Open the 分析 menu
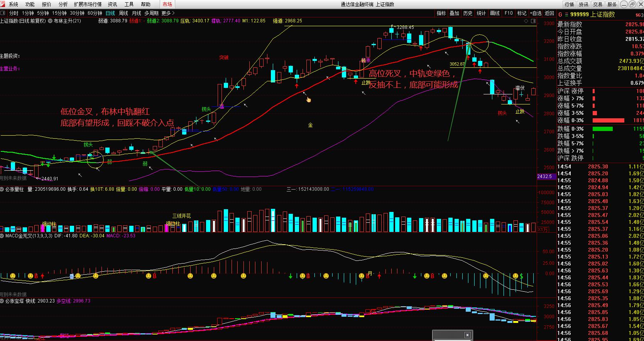 63,4
